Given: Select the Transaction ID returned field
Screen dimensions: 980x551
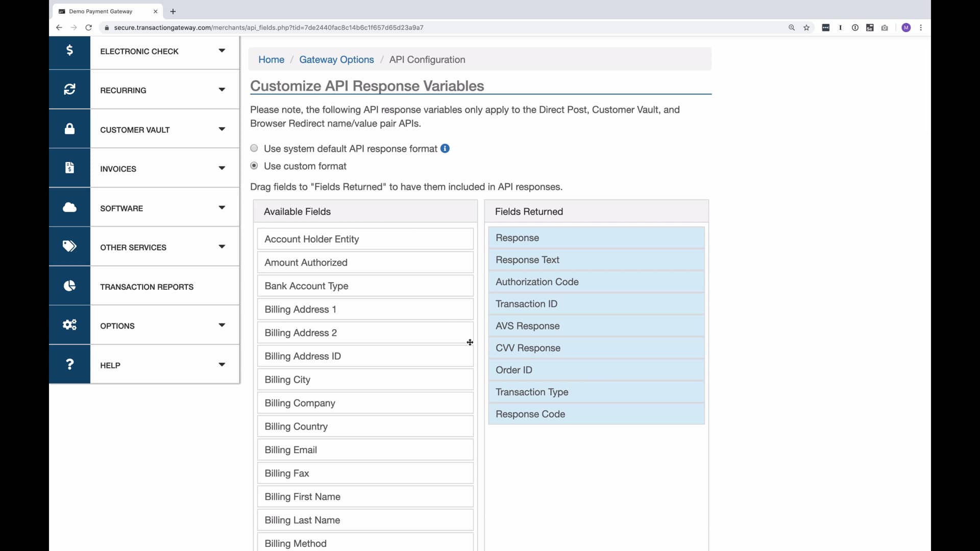Looking at the screenshot, I should 596,304.
